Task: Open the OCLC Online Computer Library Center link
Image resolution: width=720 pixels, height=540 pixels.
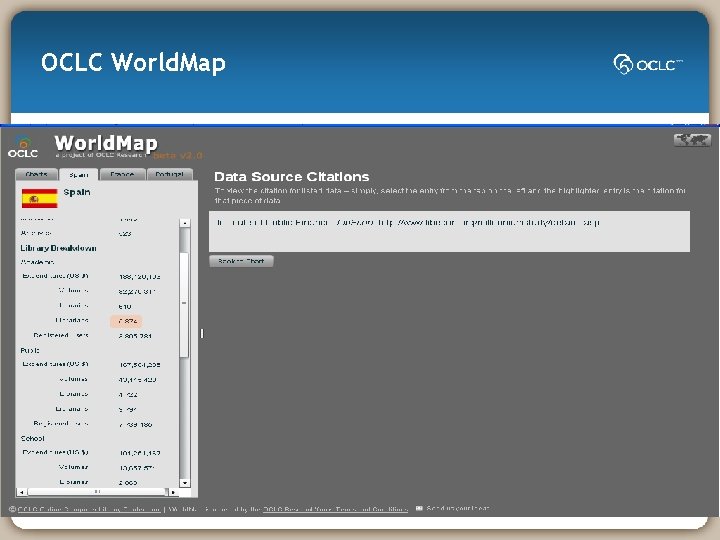Action: coord(89,509)
